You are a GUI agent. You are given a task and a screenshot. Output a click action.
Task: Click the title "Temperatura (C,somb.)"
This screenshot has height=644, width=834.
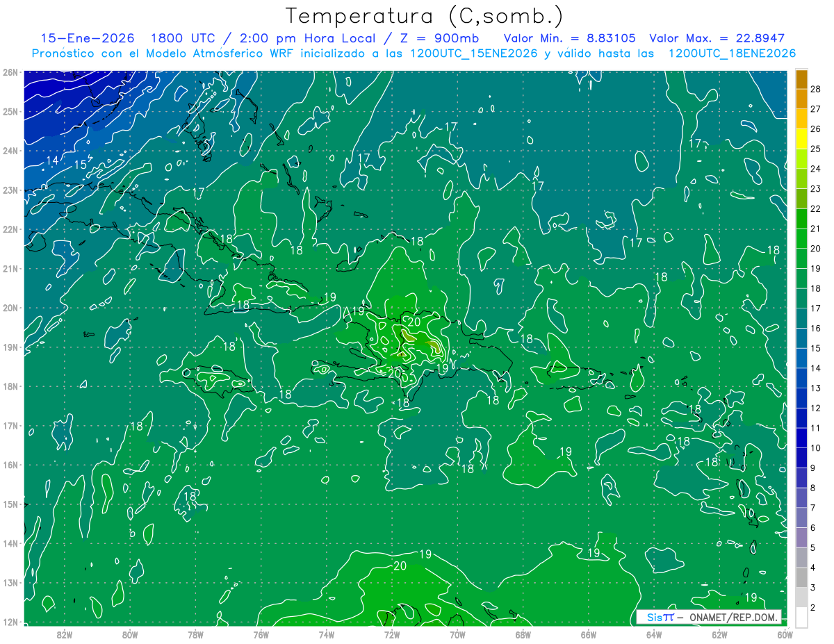tap(425, 16)
